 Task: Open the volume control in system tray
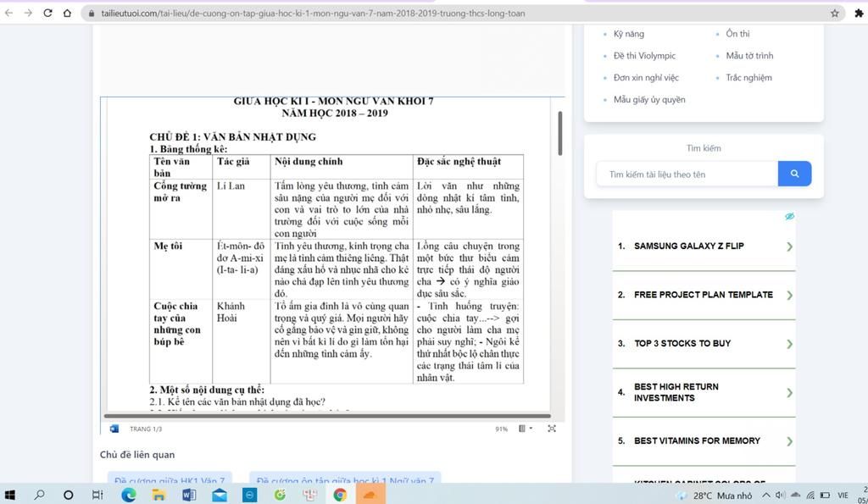tap(781, 496)
